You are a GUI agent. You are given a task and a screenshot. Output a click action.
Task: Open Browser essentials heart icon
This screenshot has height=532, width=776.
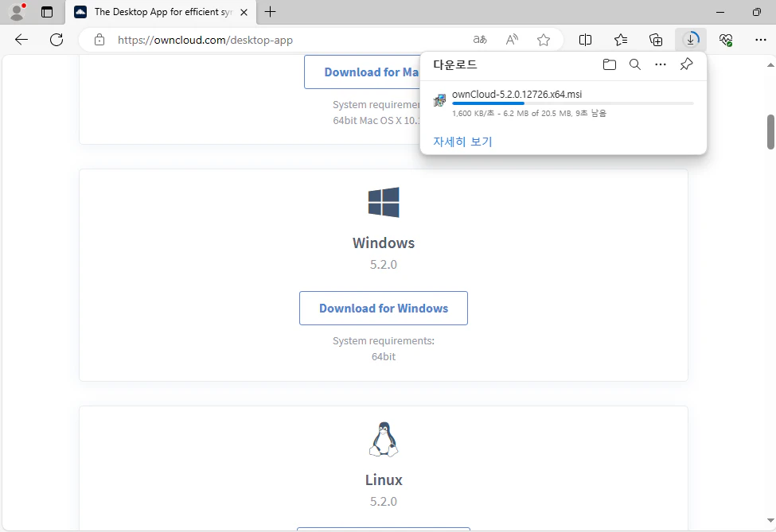coord(726,40)
